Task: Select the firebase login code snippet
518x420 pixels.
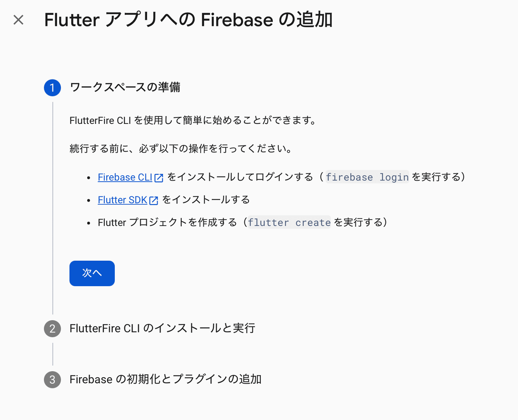Action: [367, 177]
